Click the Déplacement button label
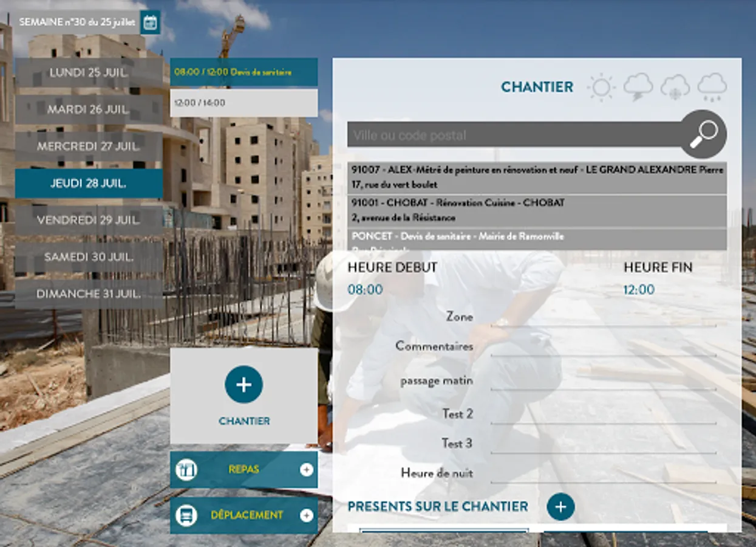Viewport: 756px width, 547px height. coord(247,515)
